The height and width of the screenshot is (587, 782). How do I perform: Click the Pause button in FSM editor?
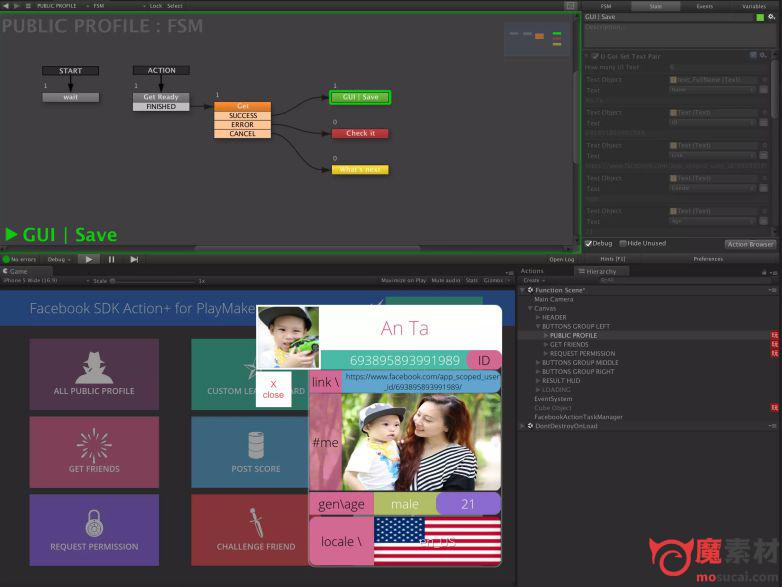[111, 259]
